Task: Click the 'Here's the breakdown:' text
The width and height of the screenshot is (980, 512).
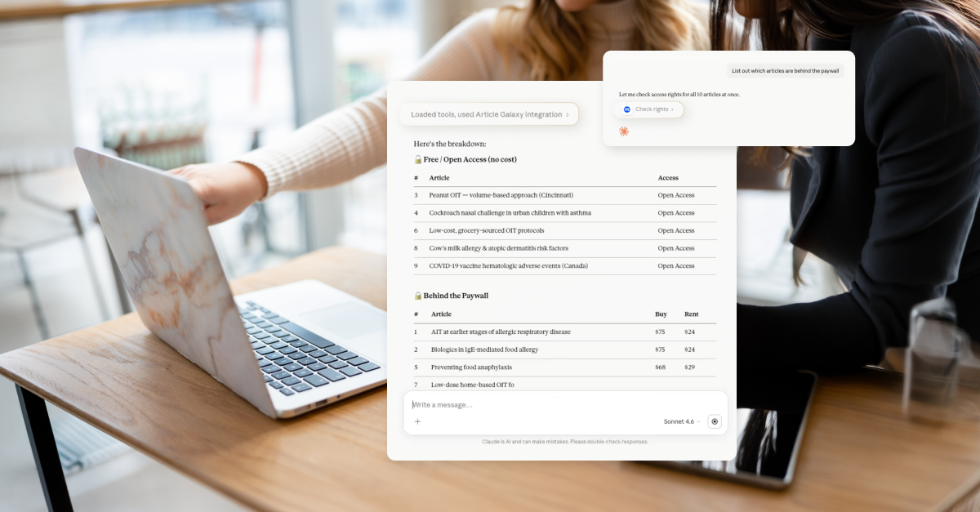Action: [450, 144]
